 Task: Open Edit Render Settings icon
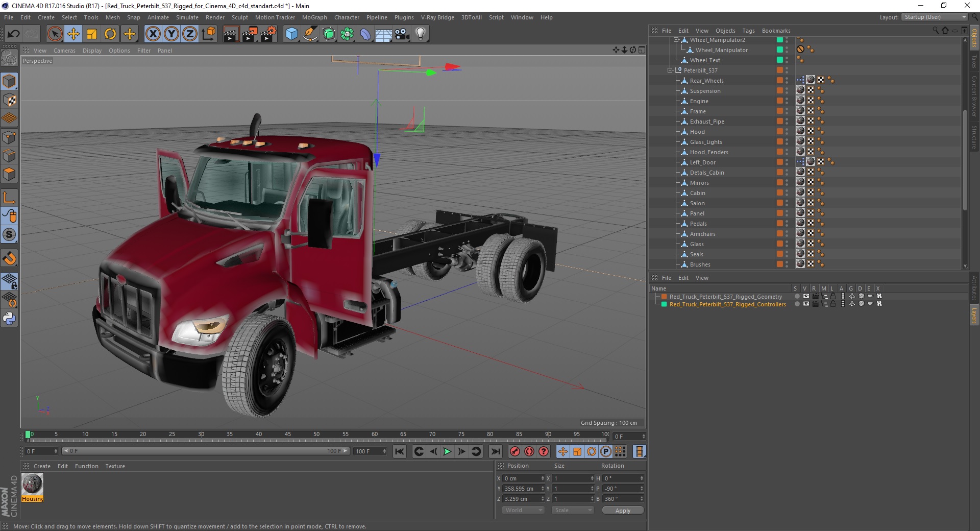click(x=268, y=34)
